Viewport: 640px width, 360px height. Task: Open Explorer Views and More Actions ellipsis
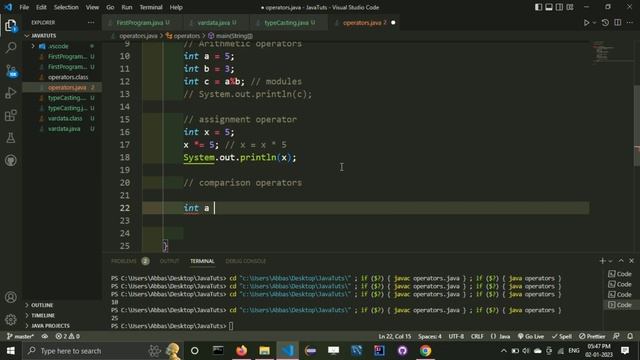point(91,23)
